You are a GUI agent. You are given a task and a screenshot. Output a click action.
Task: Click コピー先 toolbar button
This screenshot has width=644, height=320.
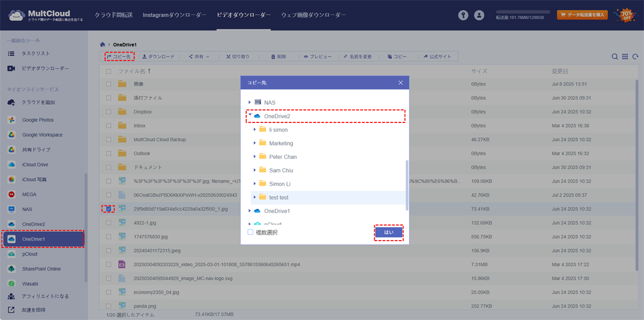click(x=118, y=56)
